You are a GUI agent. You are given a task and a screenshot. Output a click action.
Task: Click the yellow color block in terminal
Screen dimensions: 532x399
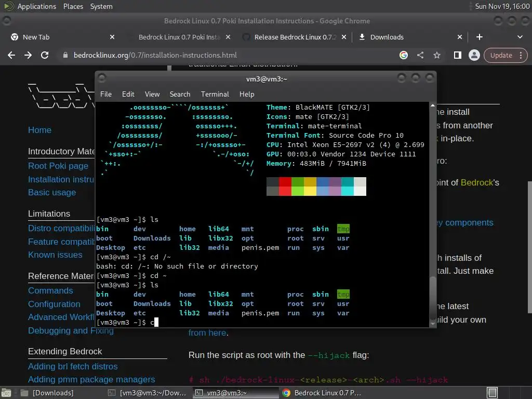(310, 187)
